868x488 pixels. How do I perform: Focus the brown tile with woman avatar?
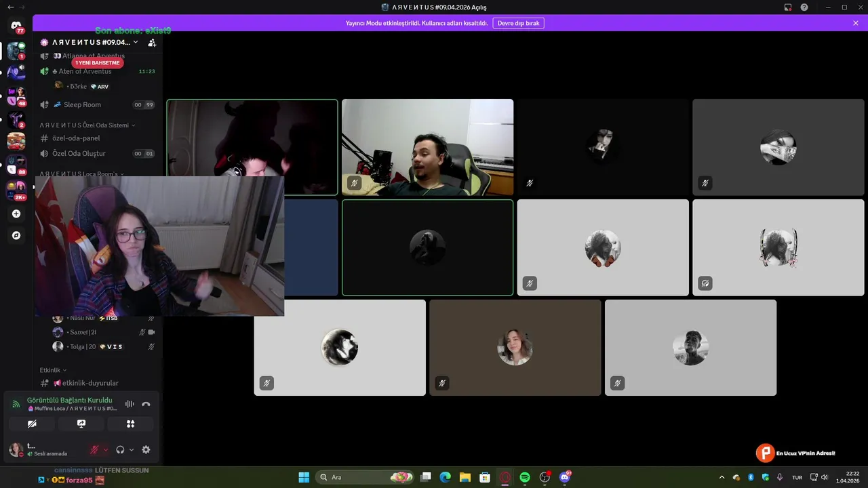[x=515, y=348]
